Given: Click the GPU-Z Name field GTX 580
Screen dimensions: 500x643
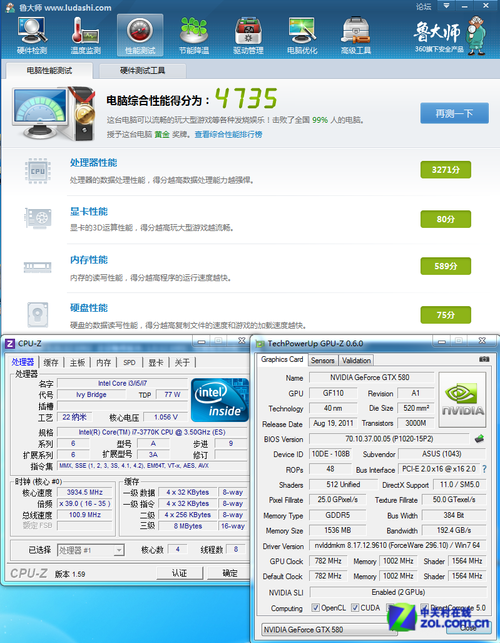Looking at the screenshot, I should pos(371,377).
